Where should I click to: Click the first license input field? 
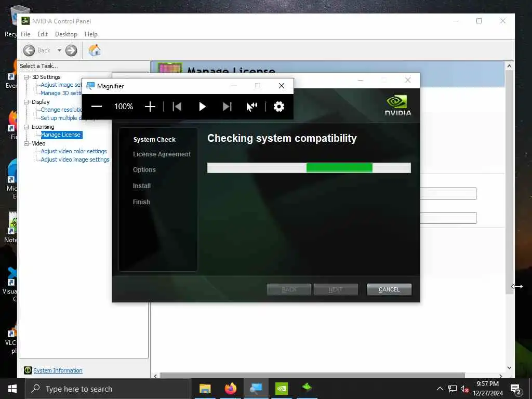pyautogui.click(x=448, y=193)
